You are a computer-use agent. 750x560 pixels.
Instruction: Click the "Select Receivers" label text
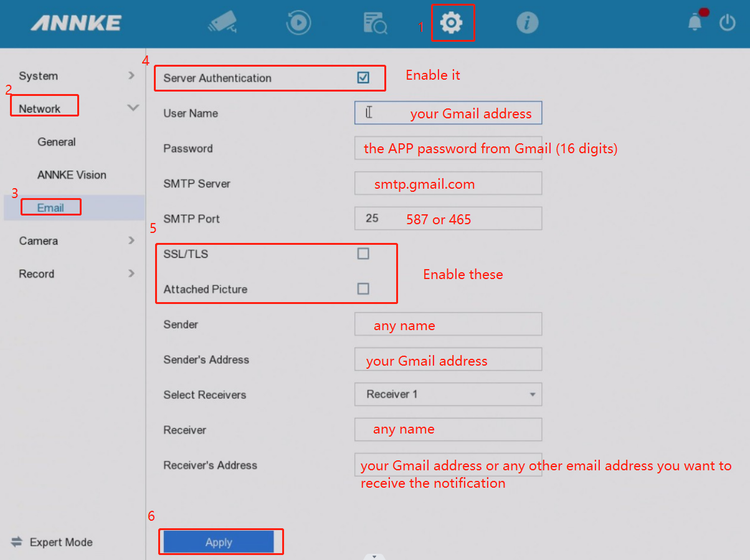(x=204, y=394)
